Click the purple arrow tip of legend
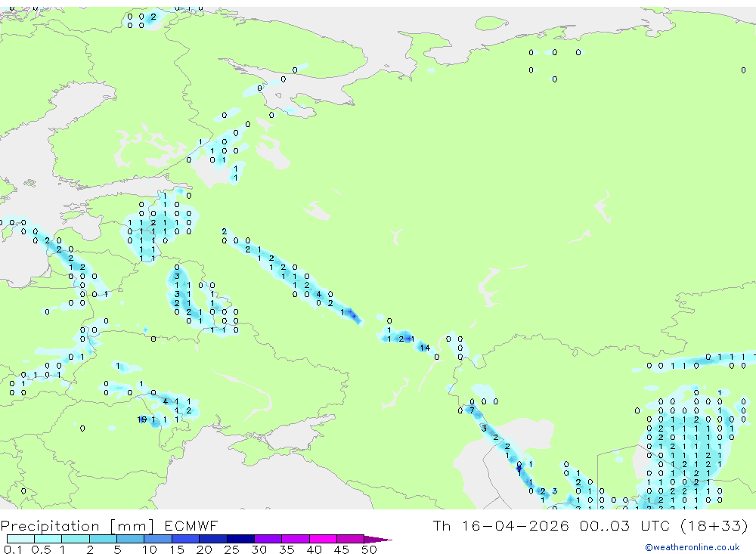 pos(378,540)
